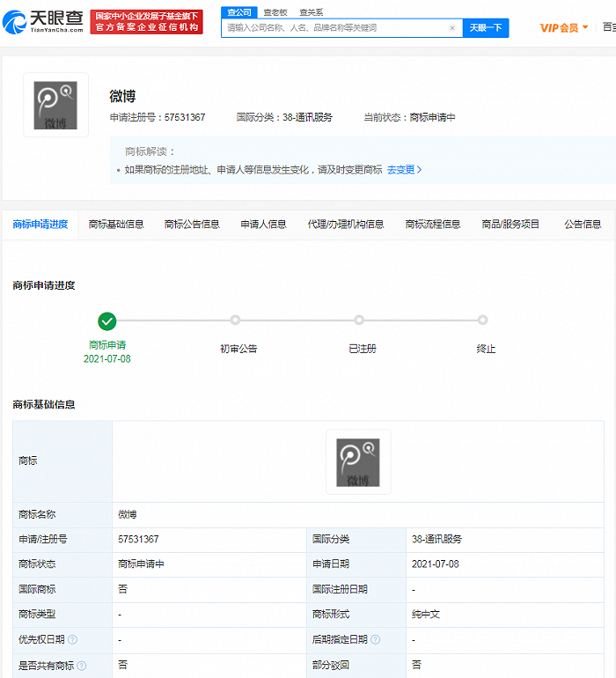
Task: Focus the company name search field
Action: pyautogui.click(x=337, y=28)
